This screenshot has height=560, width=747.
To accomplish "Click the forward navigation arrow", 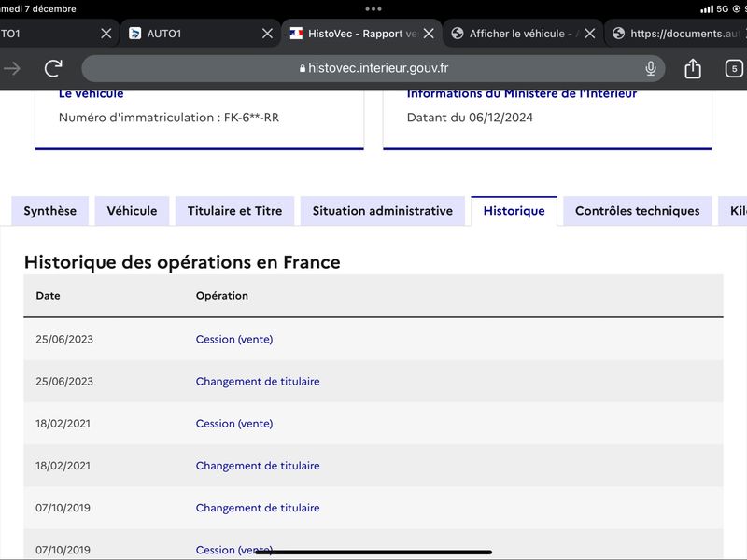I will (12, 68).
